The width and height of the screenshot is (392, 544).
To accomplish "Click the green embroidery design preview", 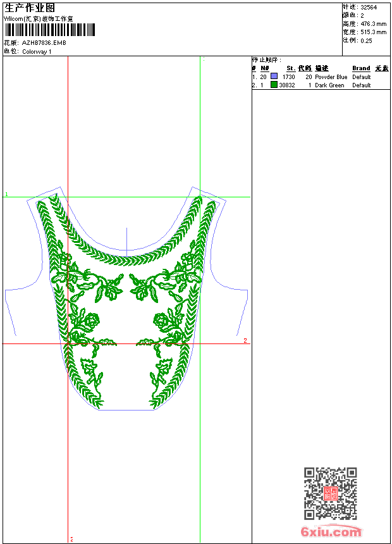I will coord(127,299).
